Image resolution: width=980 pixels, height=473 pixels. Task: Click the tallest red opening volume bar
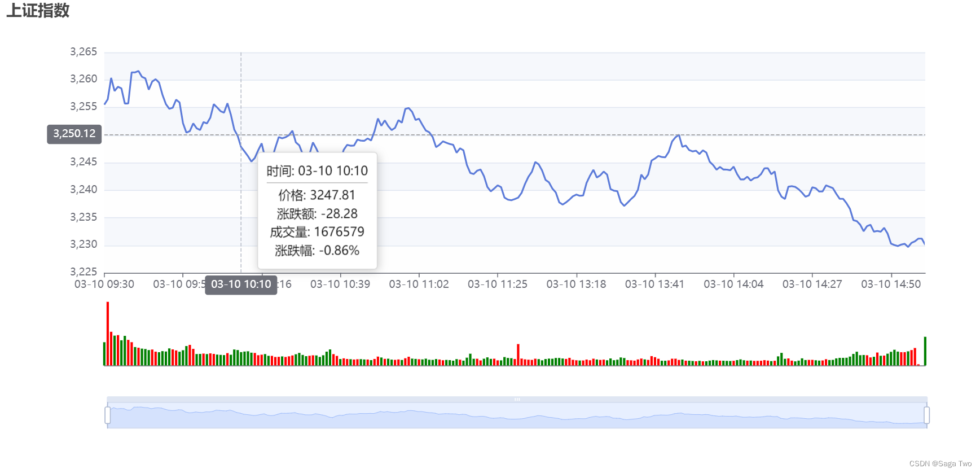click(x=108, y=334)
